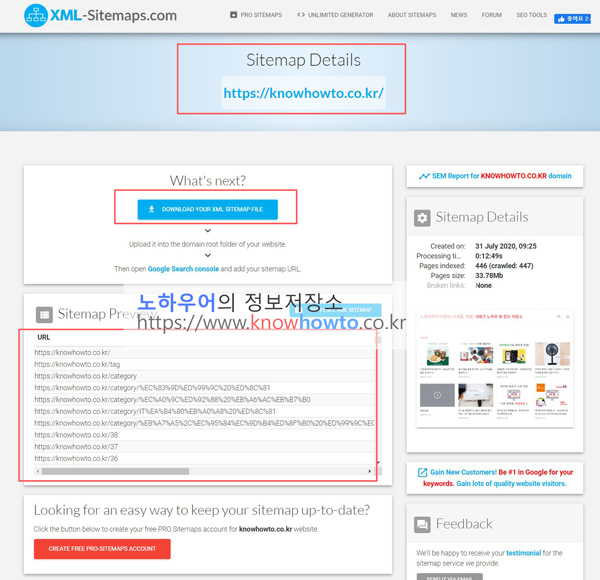This screenshot has height=580, width=600.
Task: Click the created date 31 July 2020
Action: (x=506, y=246)
